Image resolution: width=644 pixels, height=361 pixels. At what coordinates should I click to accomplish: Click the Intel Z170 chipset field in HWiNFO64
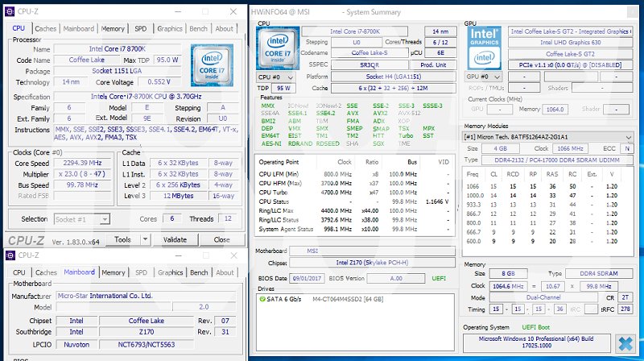coord(372,263)
